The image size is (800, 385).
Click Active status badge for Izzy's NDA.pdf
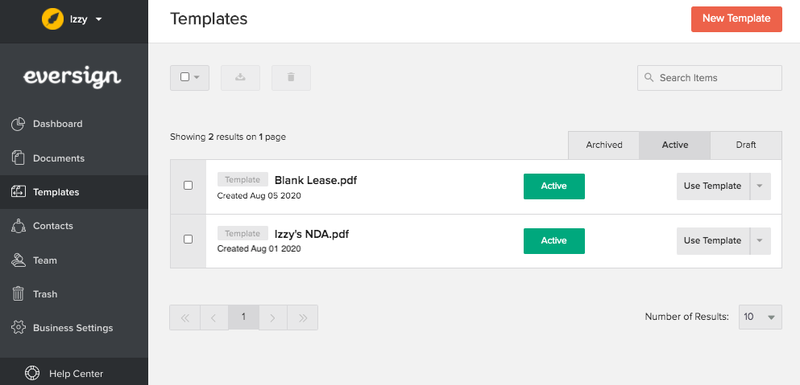click(554, 241)
